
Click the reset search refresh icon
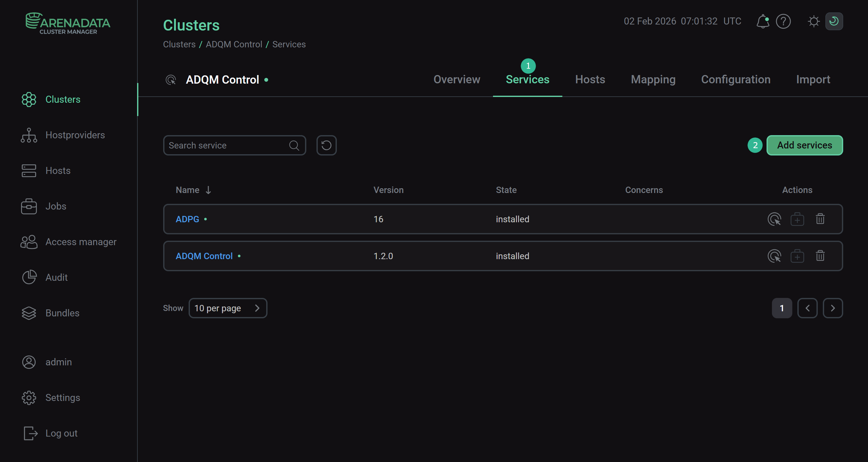[326, 146]
